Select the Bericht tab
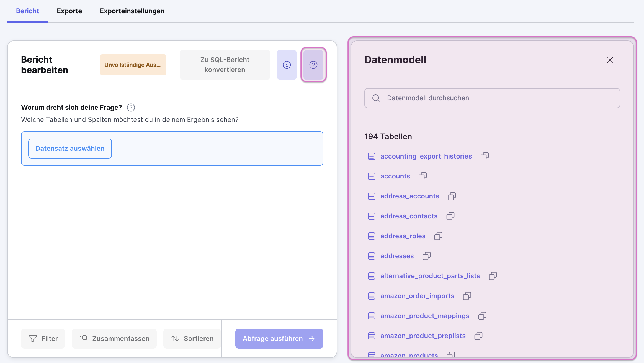Viewport: 644px width, 363px height. (27, 11)
